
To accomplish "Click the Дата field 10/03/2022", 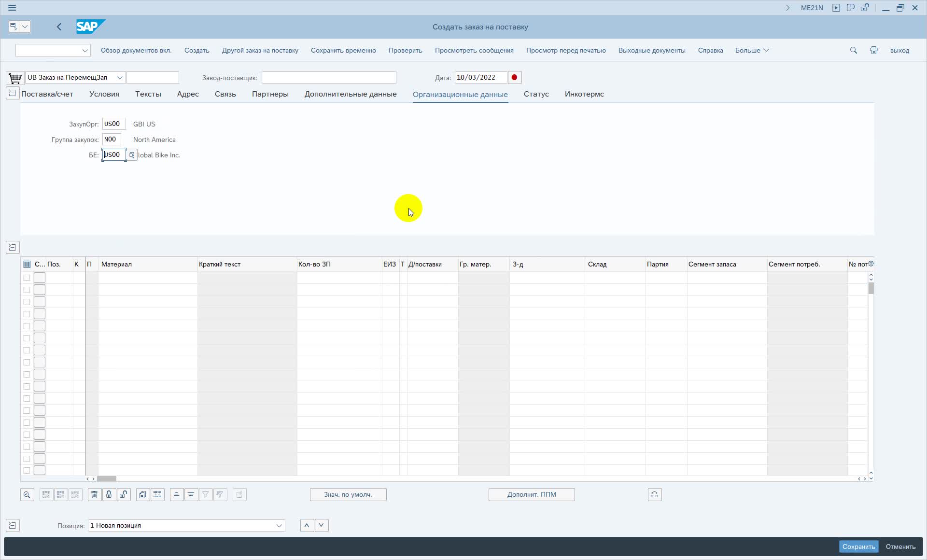I will click(x=481, y=77).
